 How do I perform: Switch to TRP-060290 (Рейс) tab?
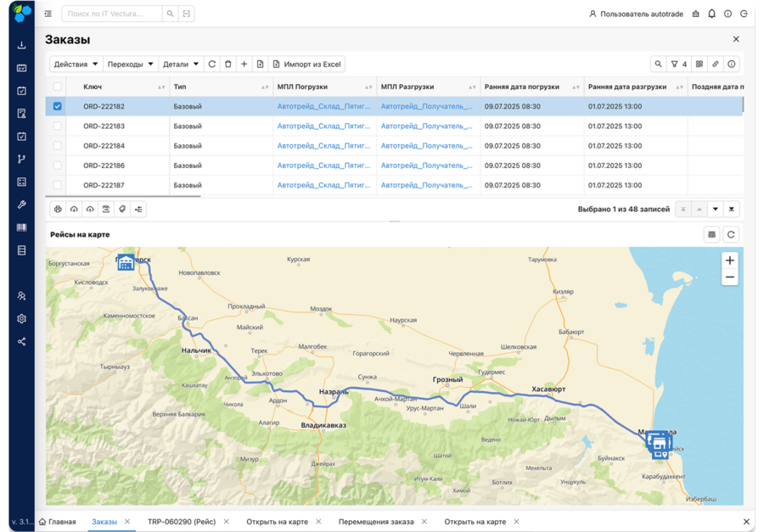coord(181,522)
